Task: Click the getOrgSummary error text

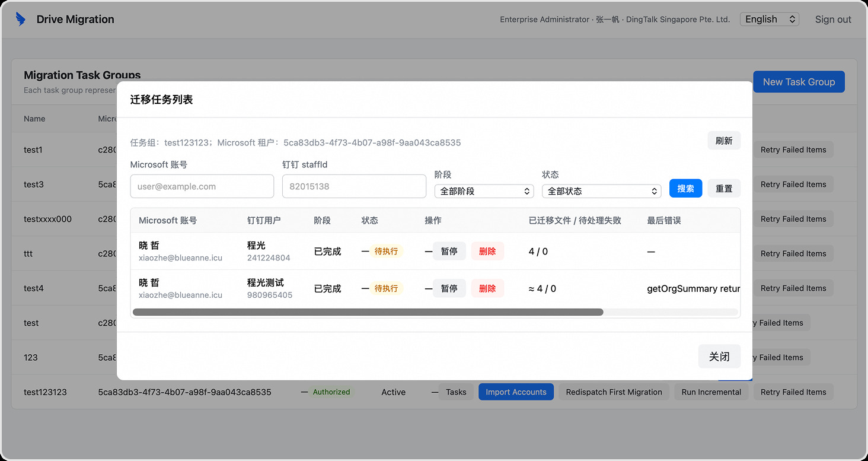Action: 694,288
